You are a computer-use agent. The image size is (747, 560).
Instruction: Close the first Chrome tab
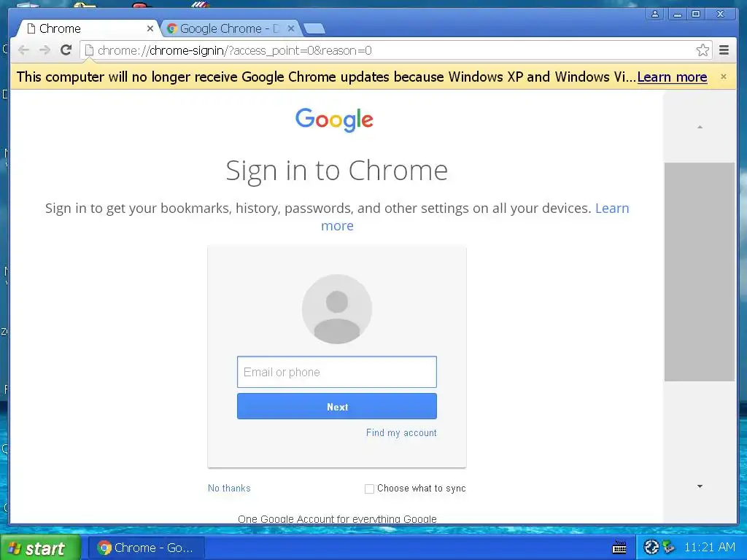coord(150,28)
